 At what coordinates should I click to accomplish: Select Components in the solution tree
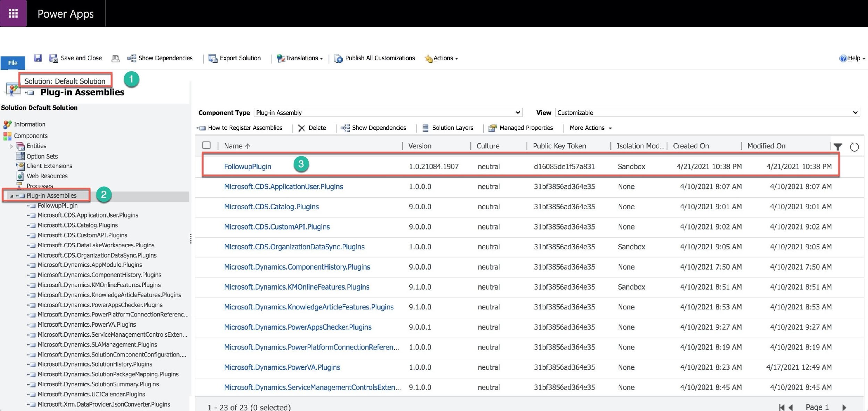[x=31, y=136]
